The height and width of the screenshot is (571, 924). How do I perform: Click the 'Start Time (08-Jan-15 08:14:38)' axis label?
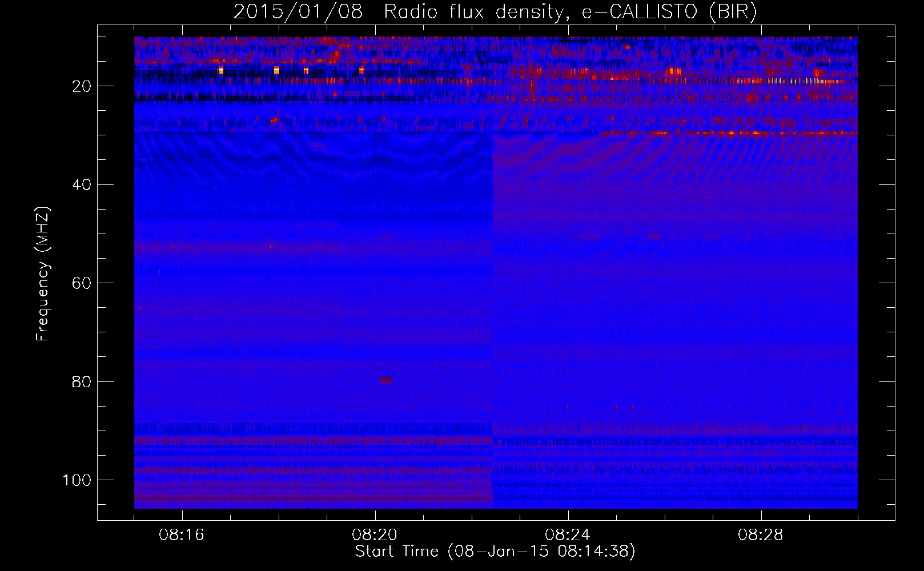495,552
